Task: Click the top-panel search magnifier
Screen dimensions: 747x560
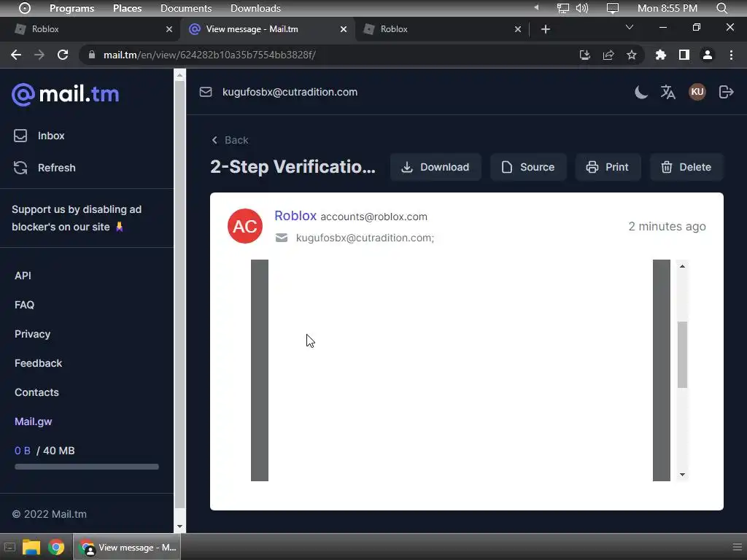Action: click(721, 8)
